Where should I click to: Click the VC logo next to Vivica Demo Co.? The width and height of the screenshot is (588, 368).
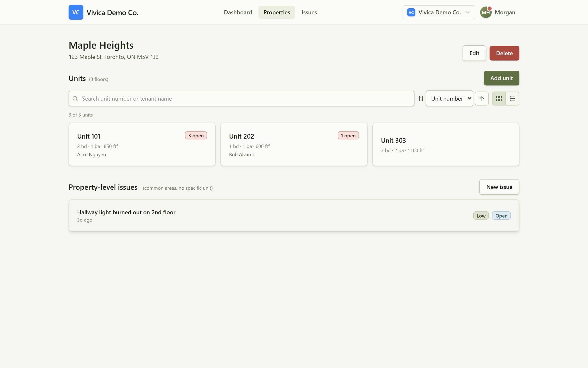tap(76, 12)
